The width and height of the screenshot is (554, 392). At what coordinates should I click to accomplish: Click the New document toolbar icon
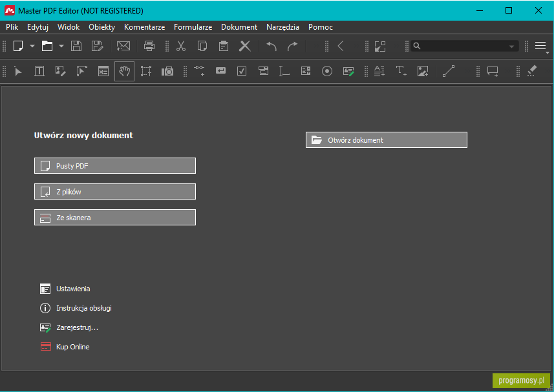coord(18,46)
